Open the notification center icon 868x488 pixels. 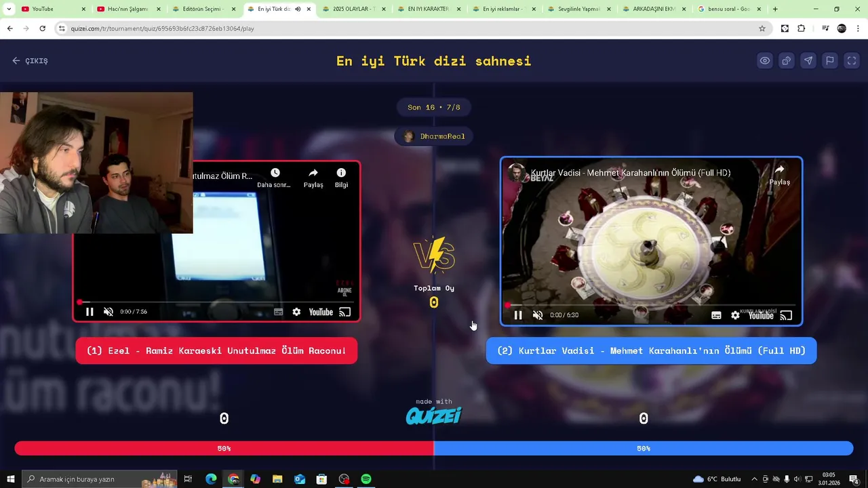(x=854, y=479)
